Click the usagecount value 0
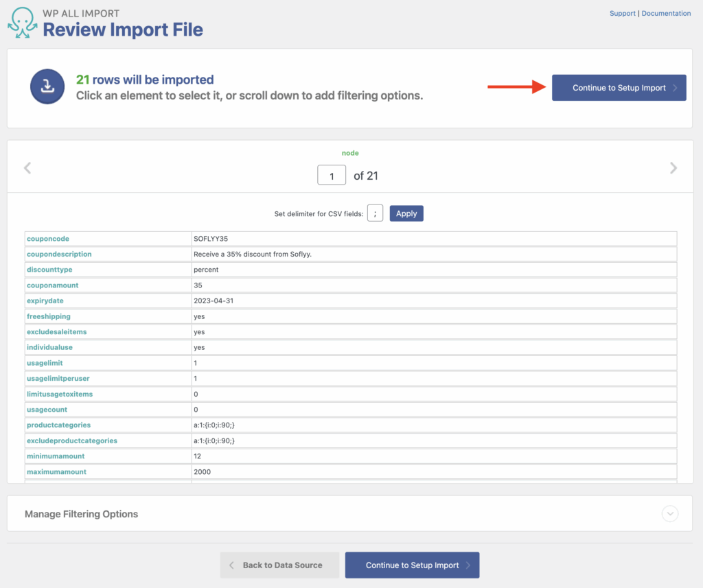The width and height of the screenshot is (703, 588). point(196,410)
